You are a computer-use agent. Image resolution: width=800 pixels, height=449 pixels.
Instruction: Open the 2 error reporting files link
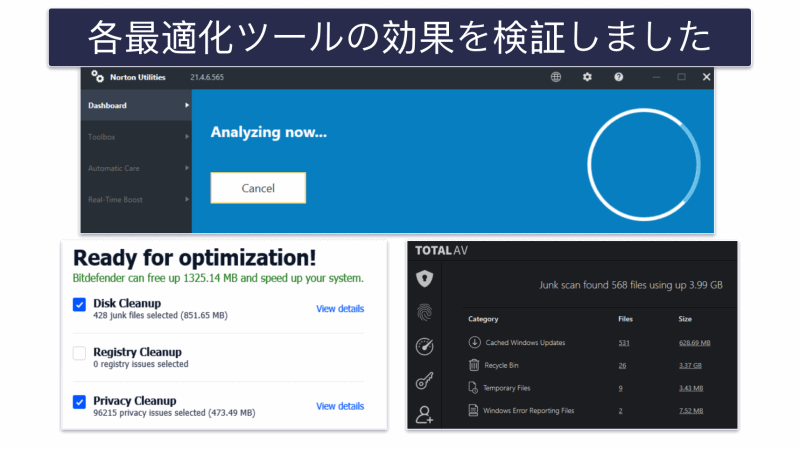click(620, 411)
